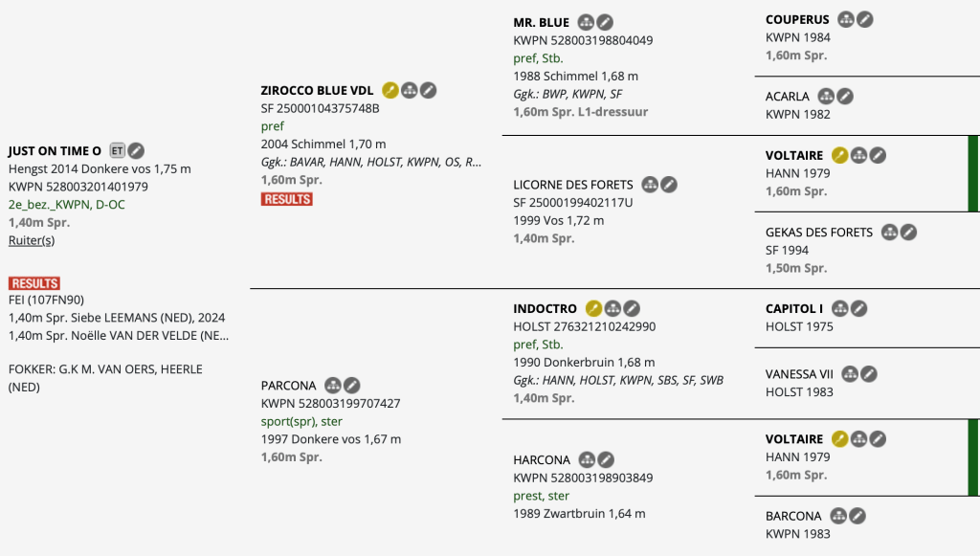Edit Just On Time O with pencil icon
Viewport: 980px width, 556px height.
(137, 150)
